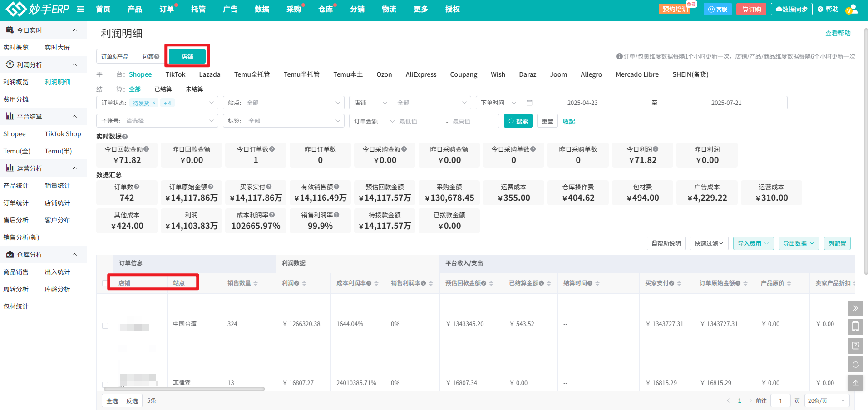This screenshot has width=868, height=410.
Task: Click the help manual floating icon
Action: [855, 346]
